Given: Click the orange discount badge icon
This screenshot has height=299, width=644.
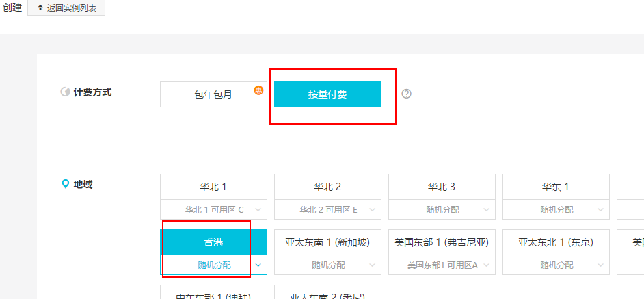Looking at the screenshot, I should (259, 90).
